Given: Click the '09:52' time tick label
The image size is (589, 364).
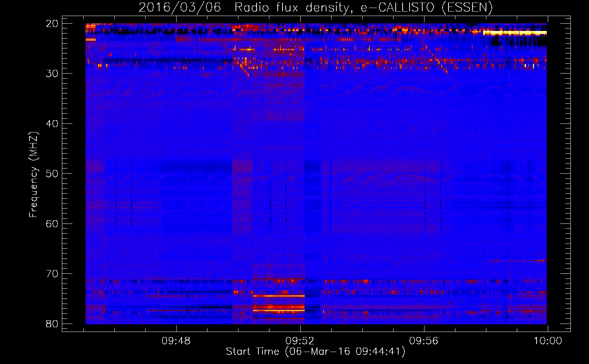Looking at the screenshot, I should click(300, 341).
